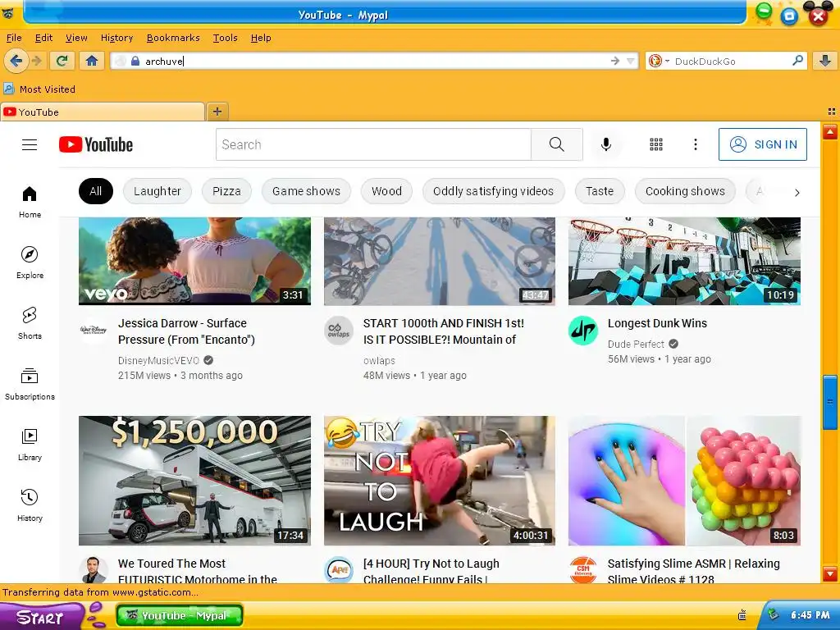Viewport: 840px width, 630px height.
Task: Open the Jessica Darrow Surface Pressure thumbnail
Action: (194, 261)
